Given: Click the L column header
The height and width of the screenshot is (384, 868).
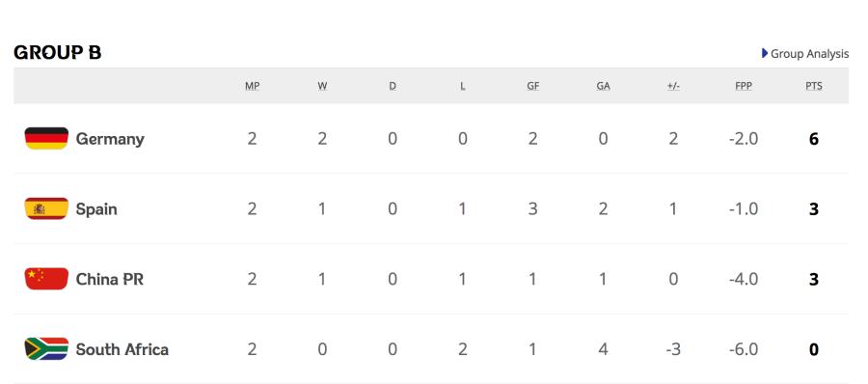Looking at the screenshot, I should click(462, 86).
